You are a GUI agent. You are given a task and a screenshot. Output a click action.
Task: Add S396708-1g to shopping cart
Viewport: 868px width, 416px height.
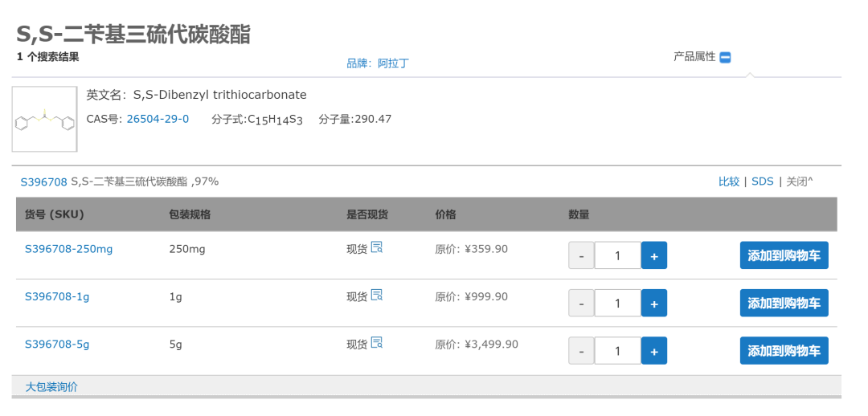point(784,304)
